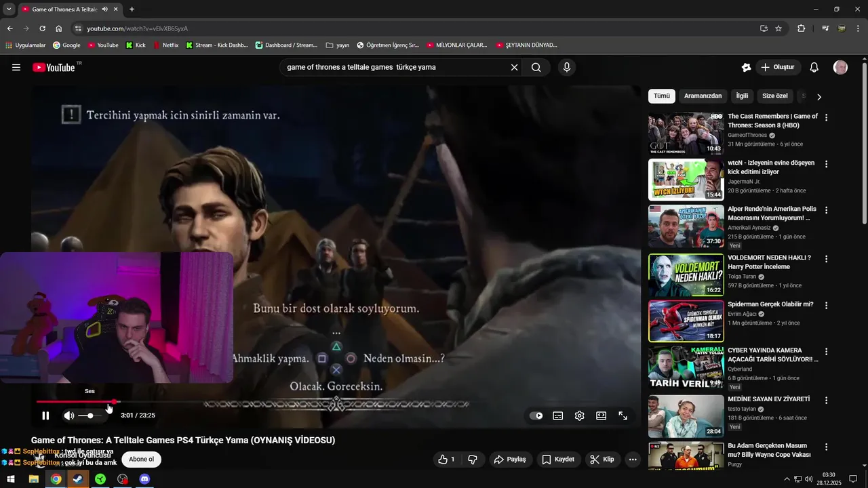Open the YouTube notifications bell
The height and width of the screenshot is (488, 868).
pyautogui.click(x=814, y=67)
